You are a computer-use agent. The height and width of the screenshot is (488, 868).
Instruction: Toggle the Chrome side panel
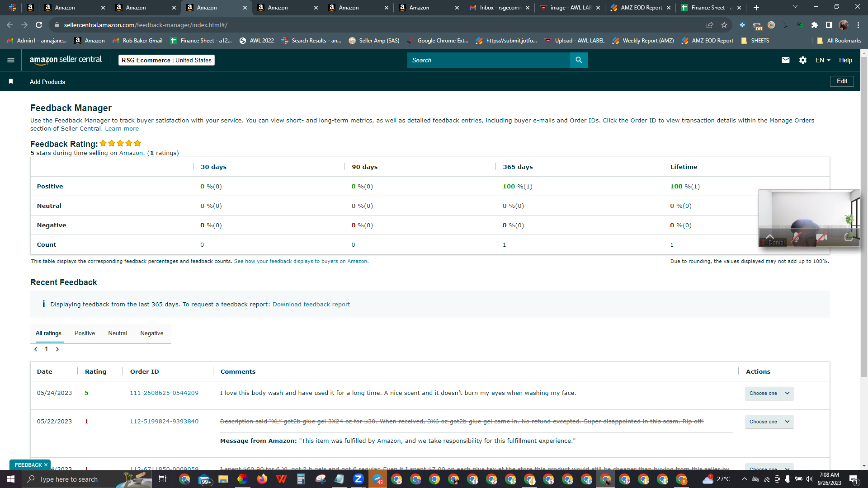(x=829, y=25)
